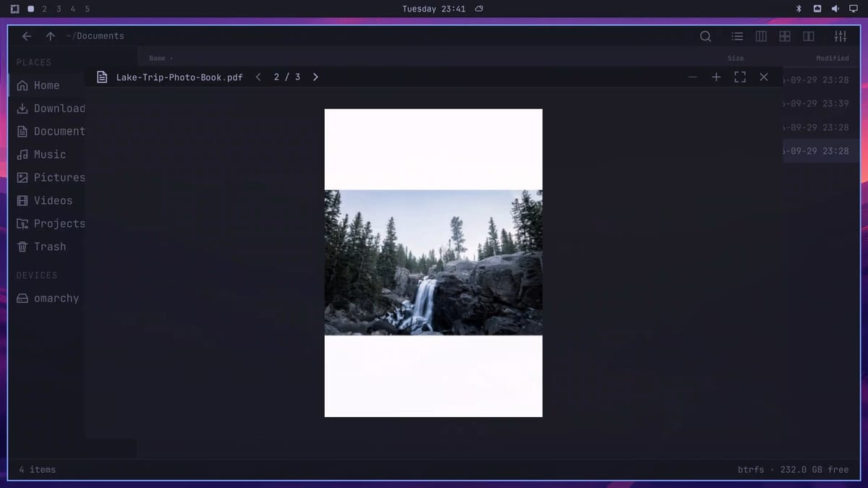Screen dimensions: 868x488
Task: Switch to workspace 3
Action: coord(59,9)
